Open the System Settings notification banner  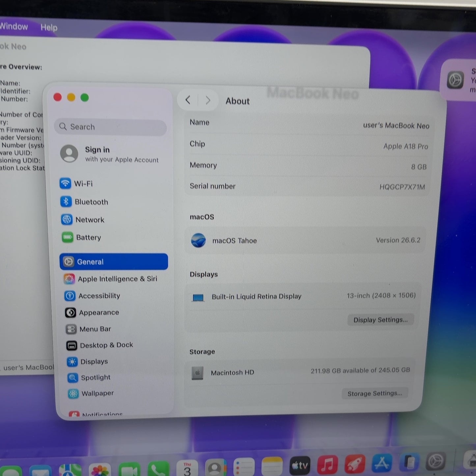pos(459,80)
